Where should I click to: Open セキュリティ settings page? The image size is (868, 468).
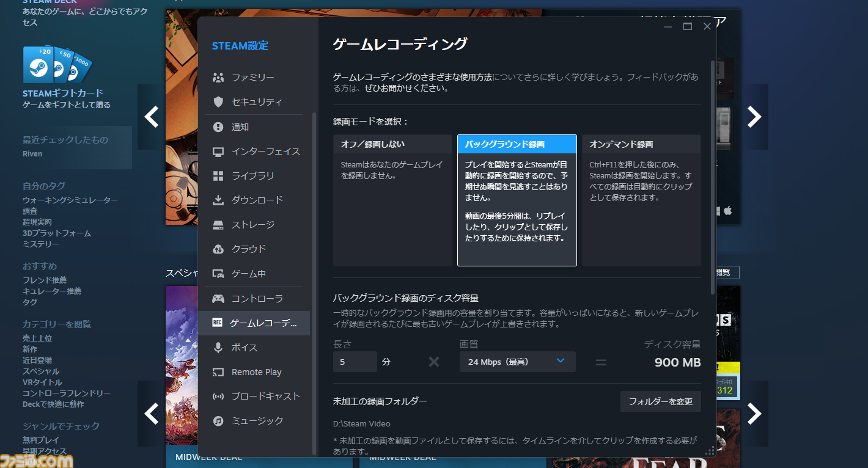[x=254, y=102]
